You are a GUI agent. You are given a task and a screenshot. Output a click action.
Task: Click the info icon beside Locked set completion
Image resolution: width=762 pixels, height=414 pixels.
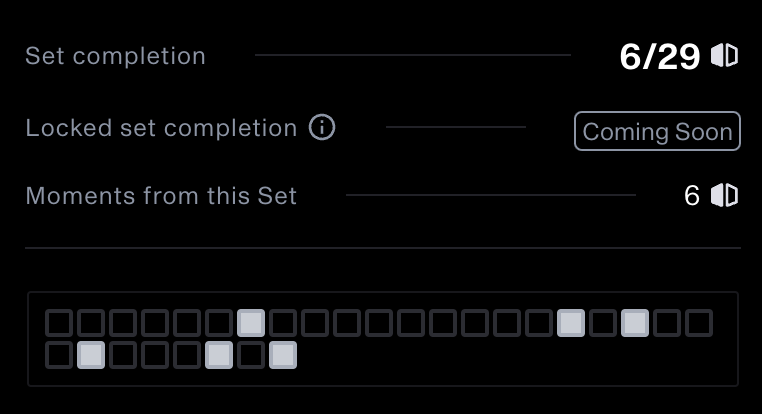tap(322, 129)
